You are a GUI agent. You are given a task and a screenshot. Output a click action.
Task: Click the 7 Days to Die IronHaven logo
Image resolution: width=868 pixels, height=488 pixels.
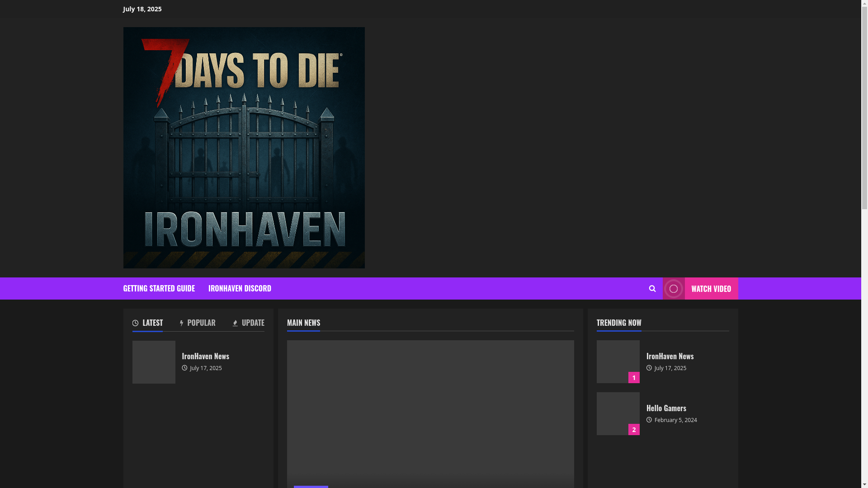pyautogui.click(x=244, y=148)
